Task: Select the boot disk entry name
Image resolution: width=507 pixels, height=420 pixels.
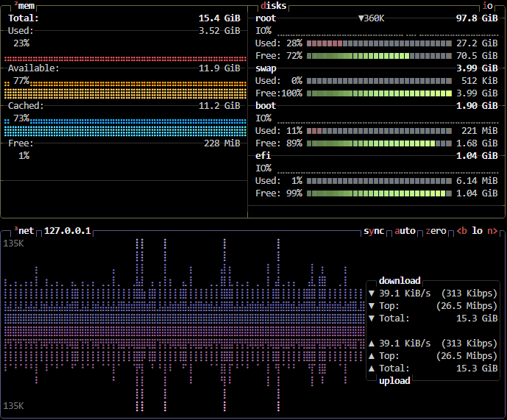Action: click(266, 106)
